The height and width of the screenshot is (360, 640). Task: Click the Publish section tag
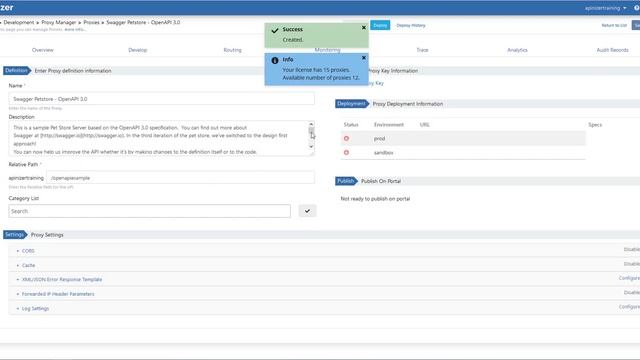pos(345,181)
